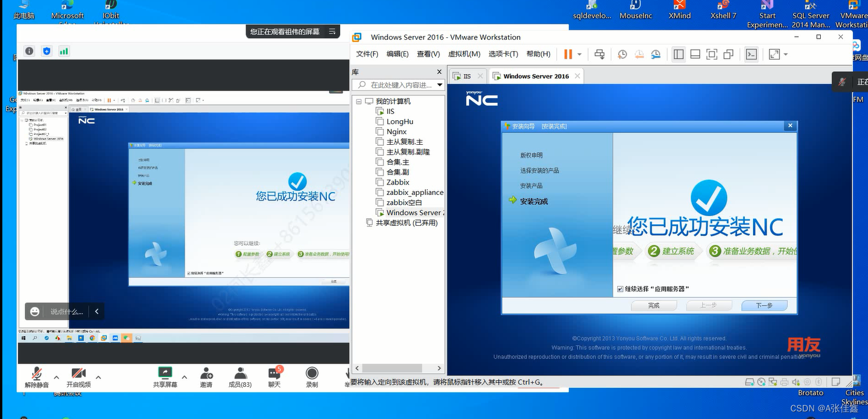Click the VMware suspend (pause) button
The width and height of the screenshot is (868, 419).
(x=568, y=54)
